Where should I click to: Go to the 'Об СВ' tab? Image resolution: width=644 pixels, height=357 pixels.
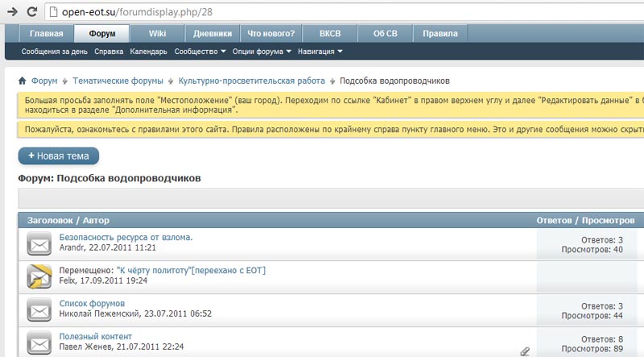tap(385, 33)
